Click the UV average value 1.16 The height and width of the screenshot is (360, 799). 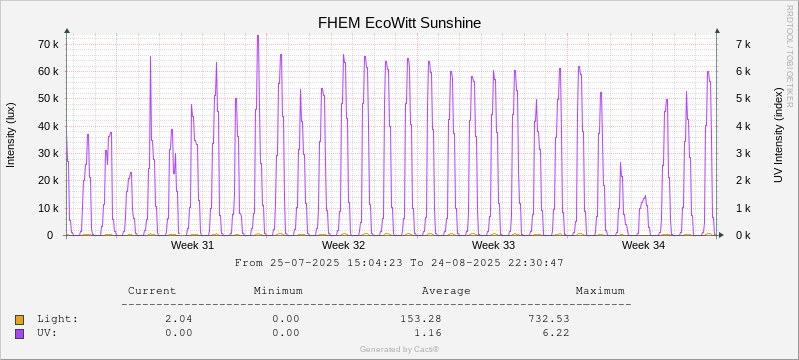coord(429,333)
